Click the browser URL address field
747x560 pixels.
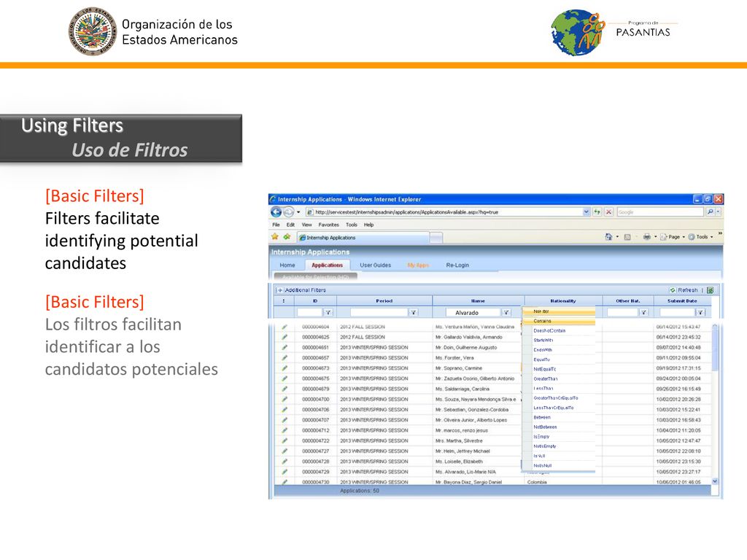pos(444,212)
